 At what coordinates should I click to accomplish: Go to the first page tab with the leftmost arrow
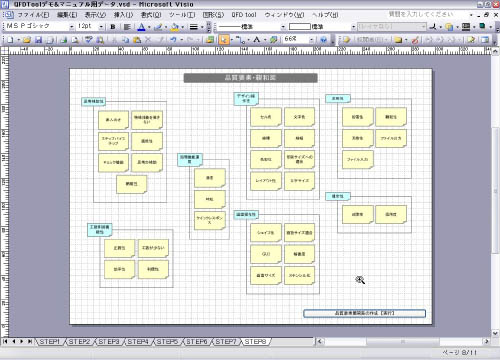(x=5, y=341)
